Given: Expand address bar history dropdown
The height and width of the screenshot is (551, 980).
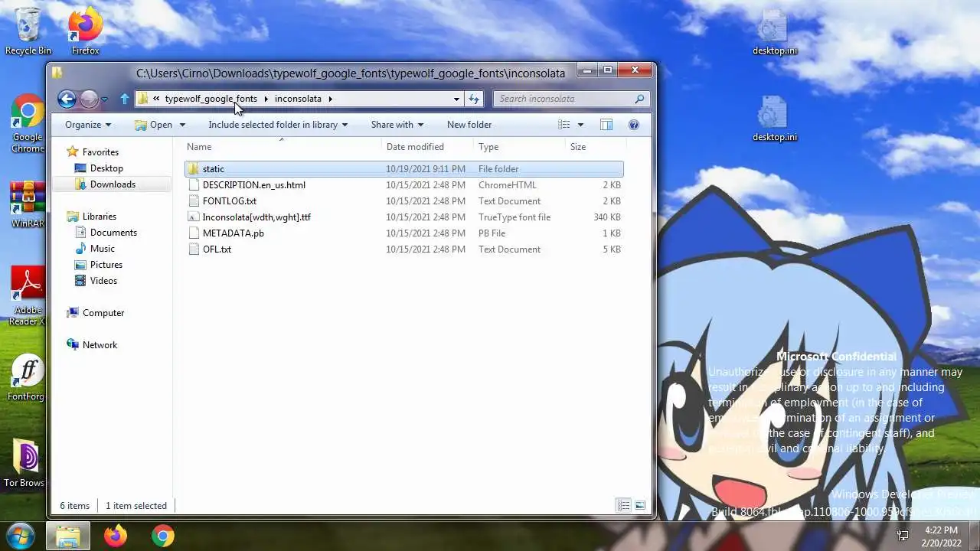Looking at the screenshot, I should [456, 99].
